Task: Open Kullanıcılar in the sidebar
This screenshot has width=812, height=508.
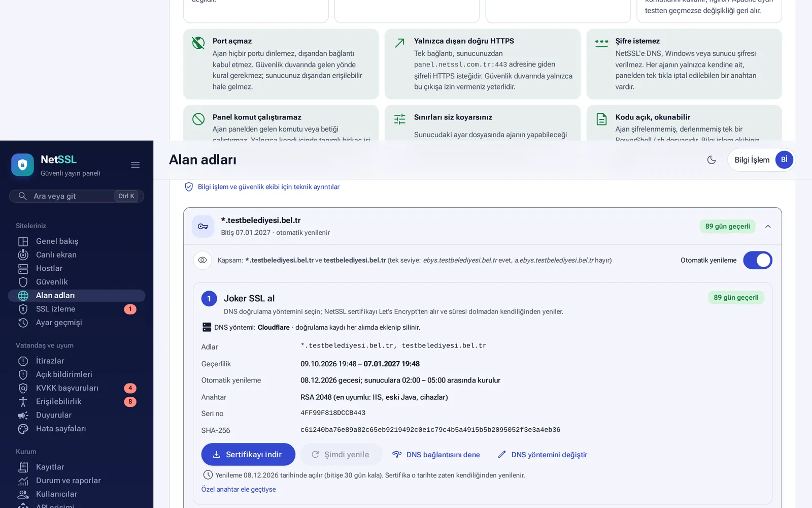Action: [77, 494]
